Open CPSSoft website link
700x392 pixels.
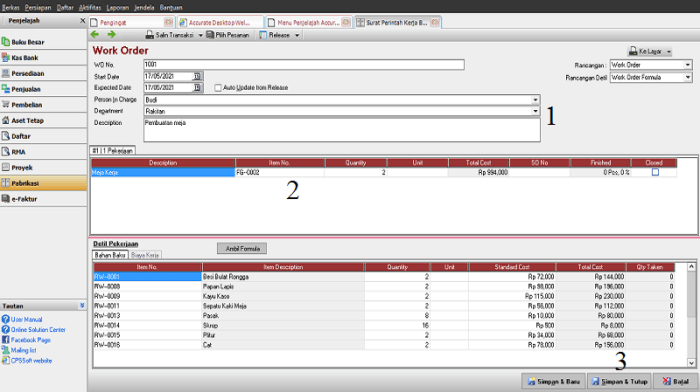[x=31, y=360]
